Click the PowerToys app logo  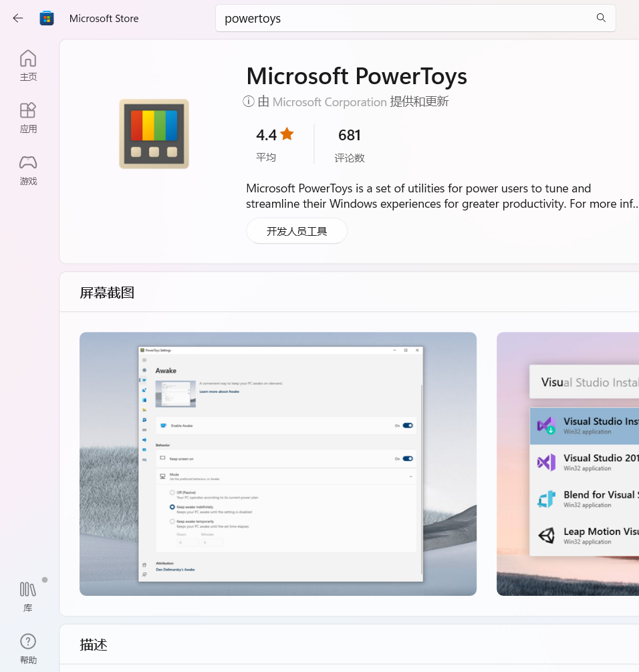(154, 134)
